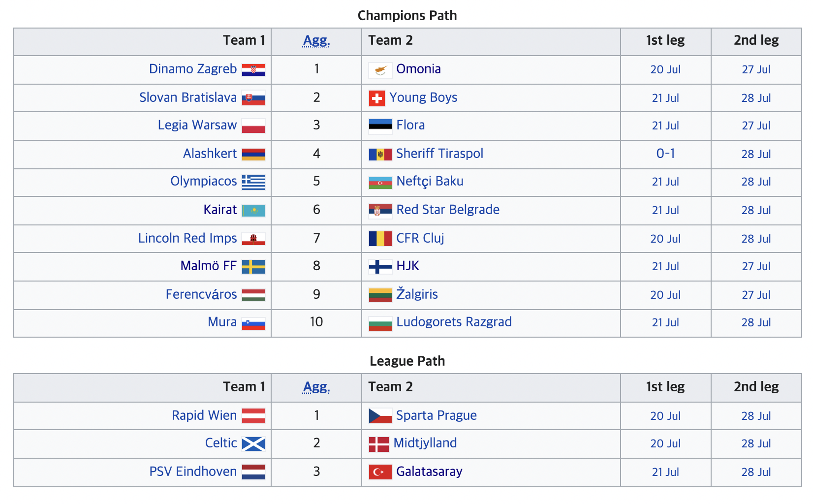Open the Midtjylland team link
813x504 pixels.
(x=425, y=443)
